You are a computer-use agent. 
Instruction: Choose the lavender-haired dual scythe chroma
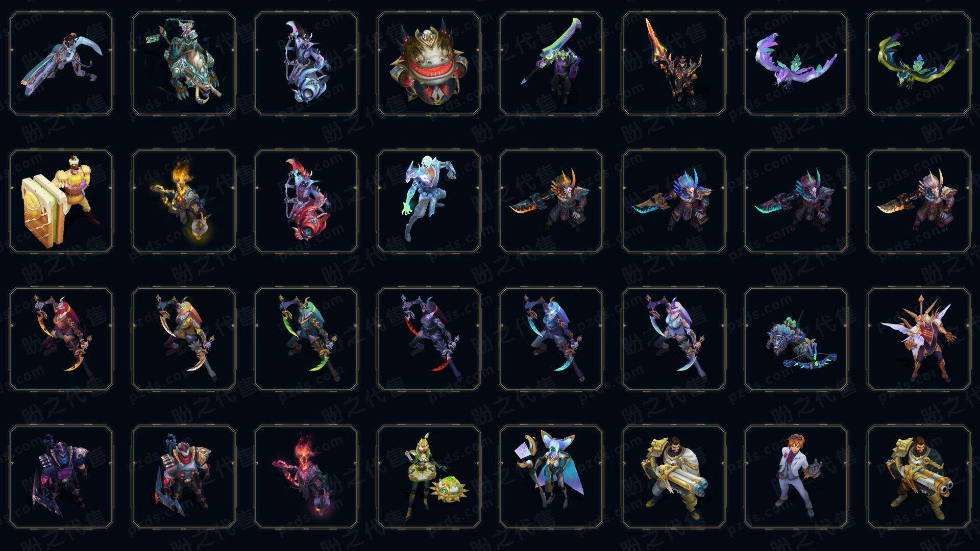674,339
